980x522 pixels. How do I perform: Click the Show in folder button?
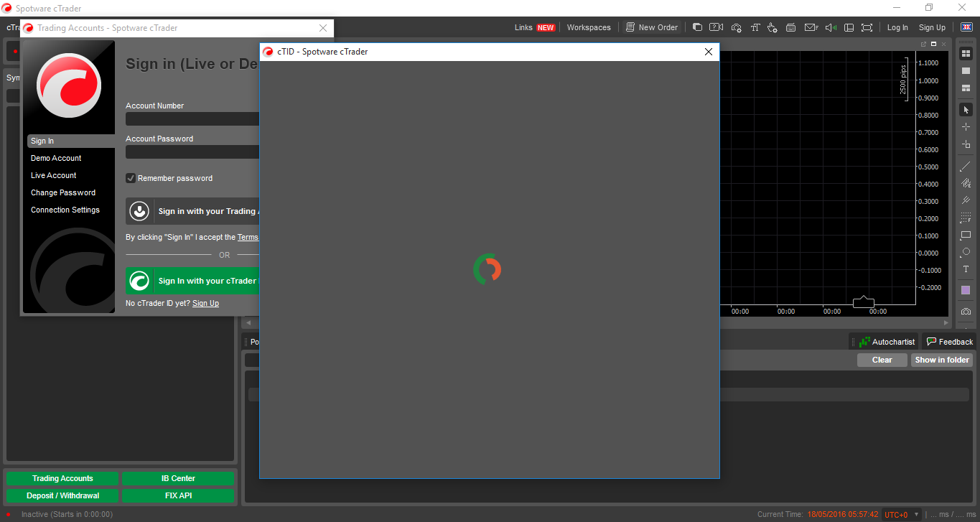[942, 360]
